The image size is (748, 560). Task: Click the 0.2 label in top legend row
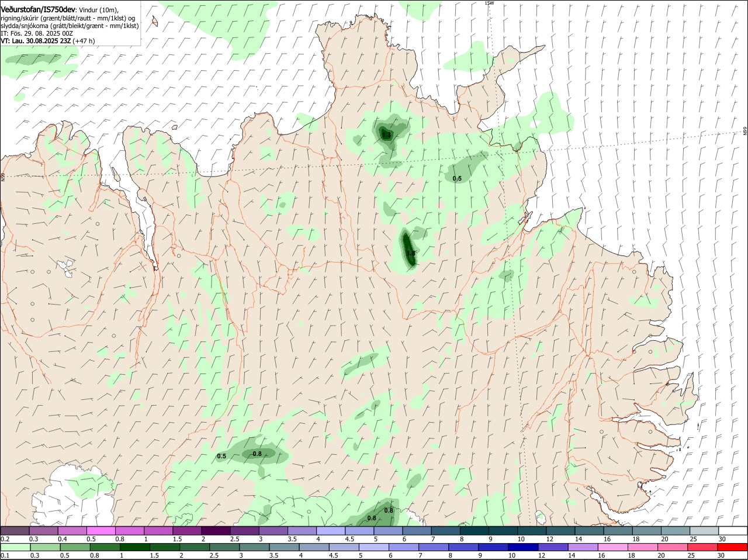[x=5, y=539]
